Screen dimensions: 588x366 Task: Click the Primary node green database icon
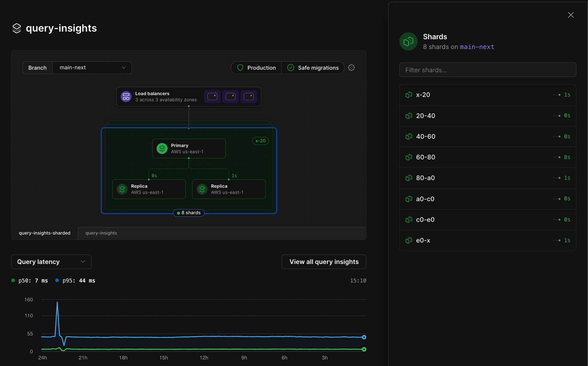click(162, 149)
